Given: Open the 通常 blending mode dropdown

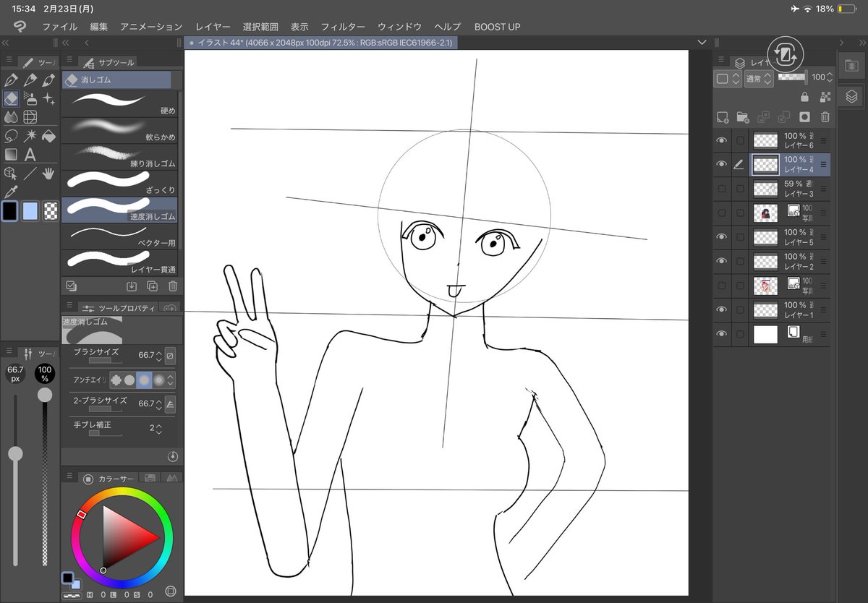Looking at the screenshot, I should click(759, 79).
